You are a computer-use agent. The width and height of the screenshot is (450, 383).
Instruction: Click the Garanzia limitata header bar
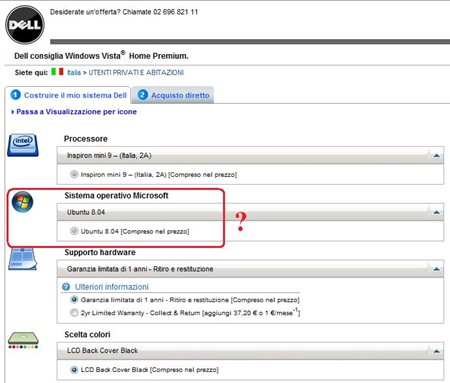point(250,269)
